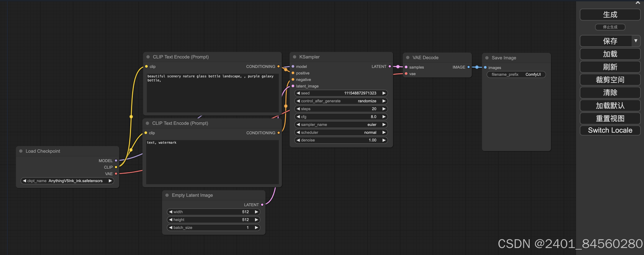The height and width of the screenshot is (255, 644).
Task: Click the Load Checkpoint node collapse dot
Action: (x=21, y=151)
